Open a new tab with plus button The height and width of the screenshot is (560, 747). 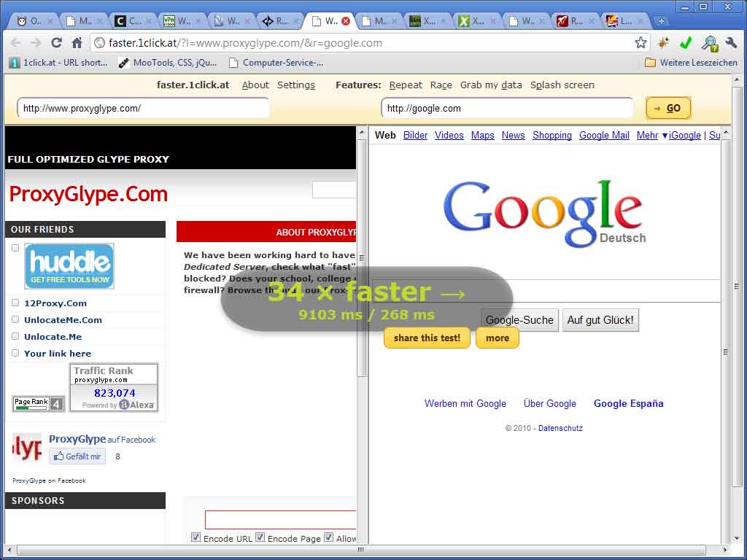coord(661,21)
